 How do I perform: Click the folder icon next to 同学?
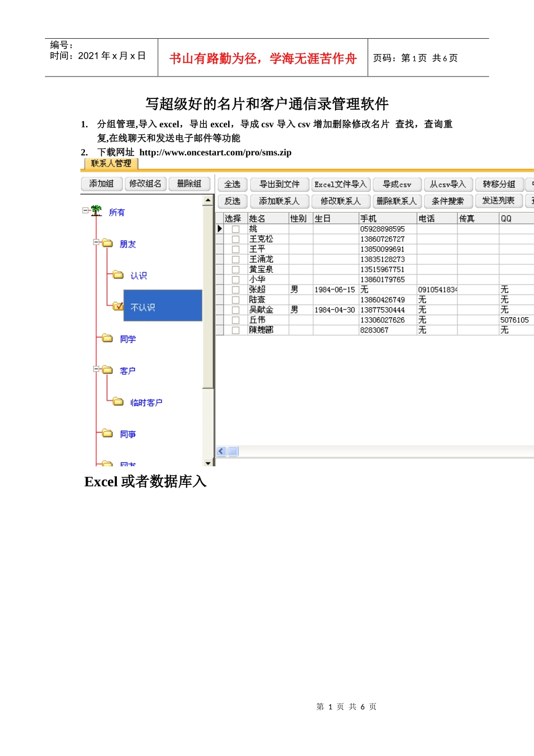click(107, 338)
